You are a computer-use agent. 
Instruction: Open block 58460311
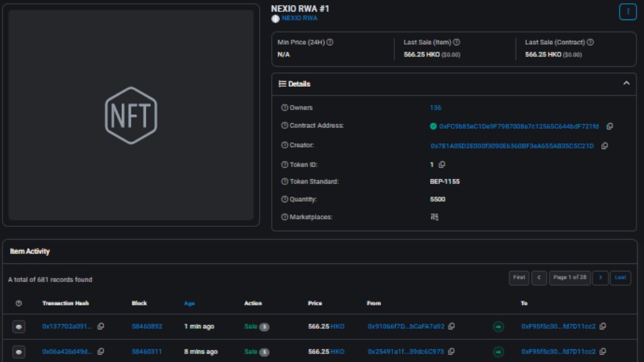(x=147, y=351)
